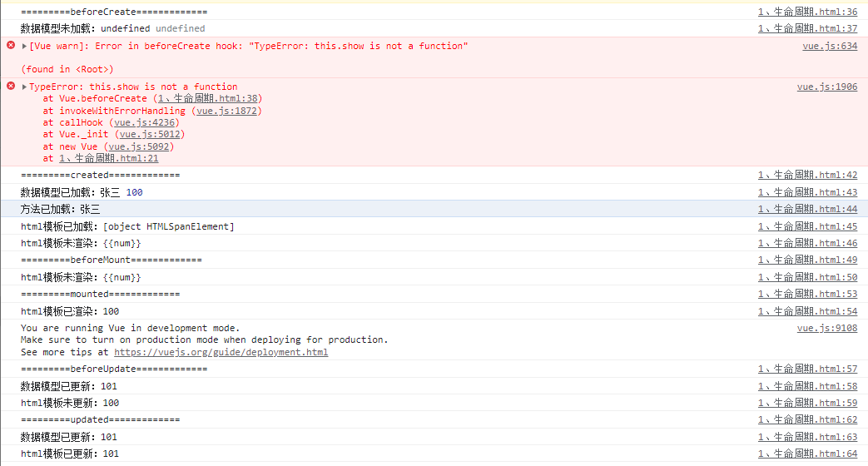Open source link 生命周期.html:46
The height and width of the screenshot is (466, 868).
coord(807,243)
